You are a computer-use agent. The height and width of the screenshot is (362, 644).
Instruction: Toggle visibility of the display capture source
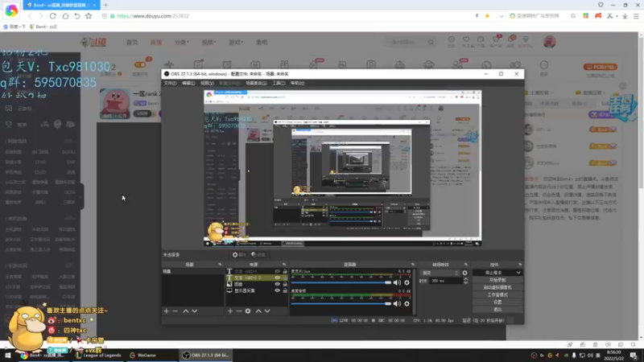click(x=277, y=290)
